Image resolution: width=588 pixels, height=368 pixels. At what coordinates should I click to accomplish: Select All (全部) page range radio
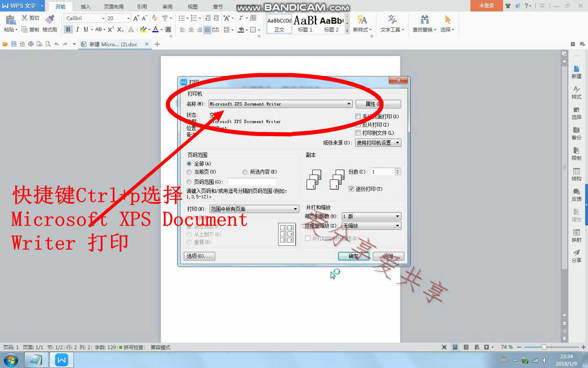pyautogui.click(x=189, y=164)
